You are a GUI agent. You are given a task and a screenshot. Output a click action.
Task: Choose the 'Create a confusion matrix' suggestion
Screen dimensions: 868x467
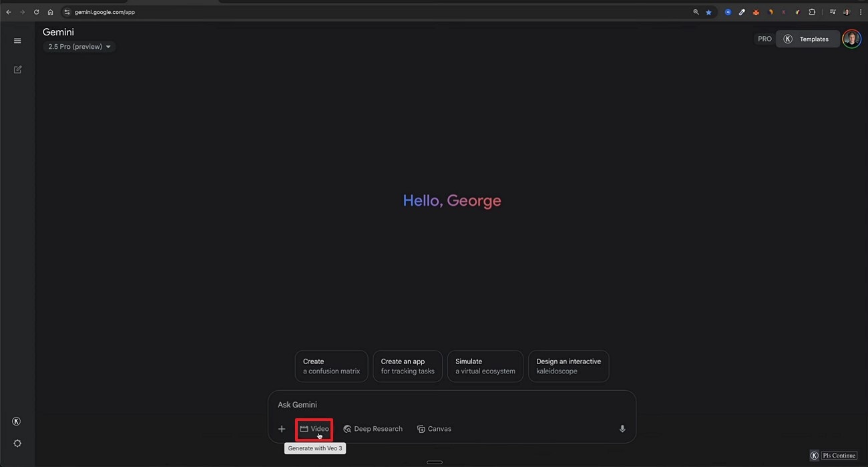331,366
